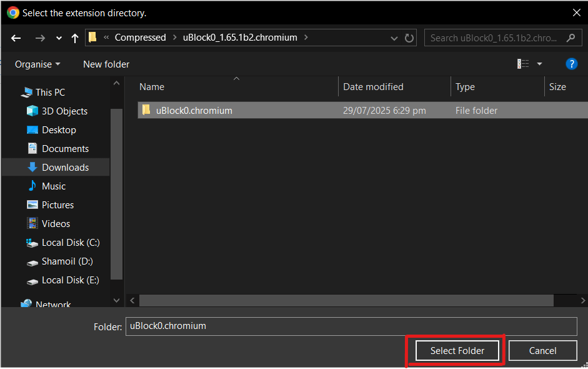Open Desktop in the sidebar

tap(59, 130)
